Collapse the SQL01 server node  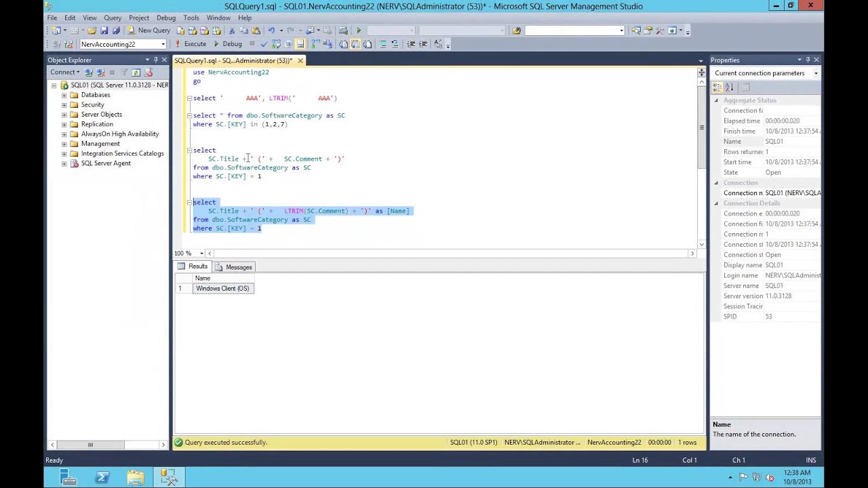point(54,85)
